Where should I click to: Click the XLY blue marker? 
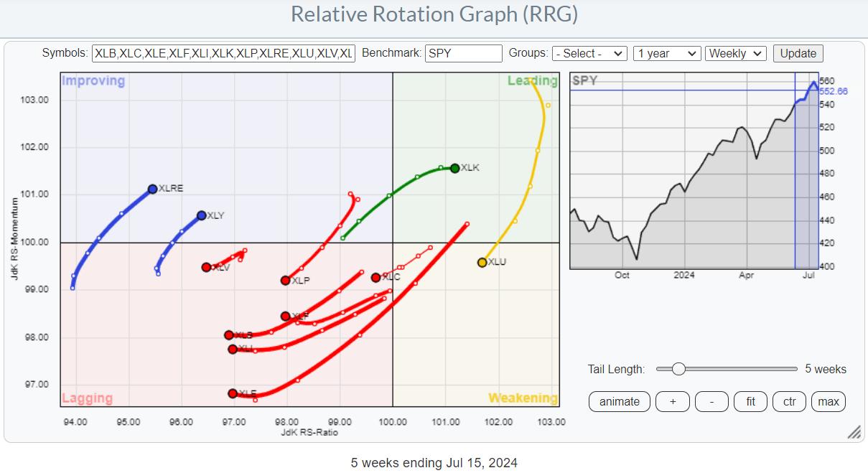click(201, 215)
